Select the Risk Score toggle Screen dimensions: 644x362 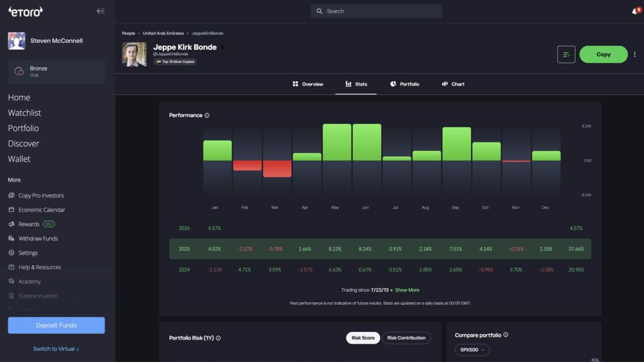363,338
